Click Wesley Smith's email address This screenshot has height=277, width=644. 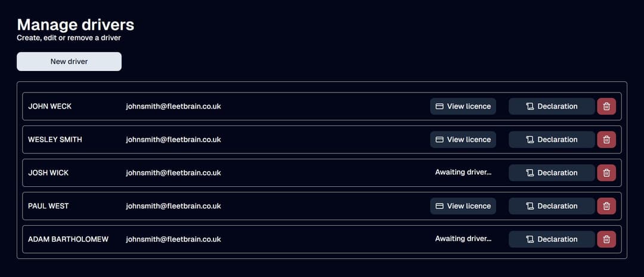(x=174, y=140)
